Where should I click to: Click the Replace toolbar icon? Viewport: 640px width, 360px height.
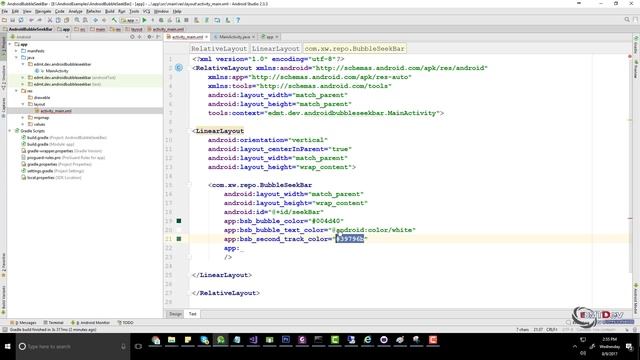(85, 20)
